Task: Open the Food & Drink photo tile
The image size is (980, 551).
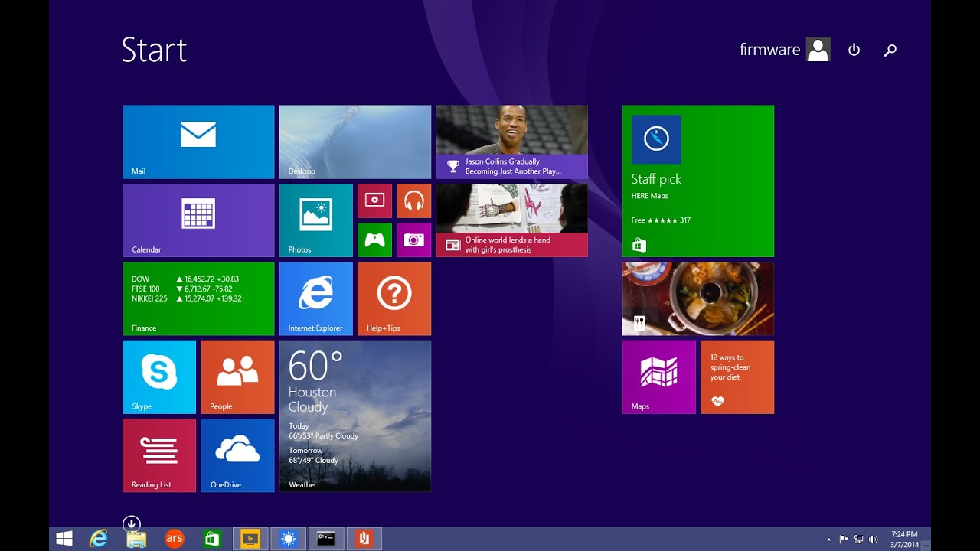Action: 698,298
